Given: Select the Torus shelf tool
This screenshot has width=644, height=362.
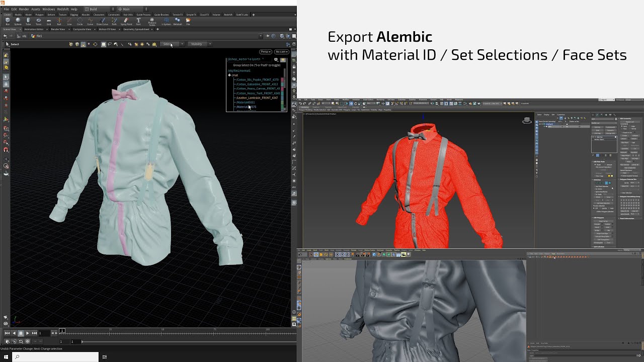Looking at the screenshot, I should tap(39, 22).
